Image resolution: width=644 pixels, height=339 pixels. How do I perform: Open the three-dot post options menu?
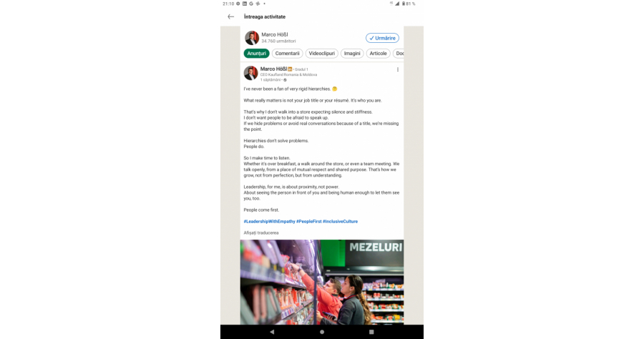(x=398, y=70)
